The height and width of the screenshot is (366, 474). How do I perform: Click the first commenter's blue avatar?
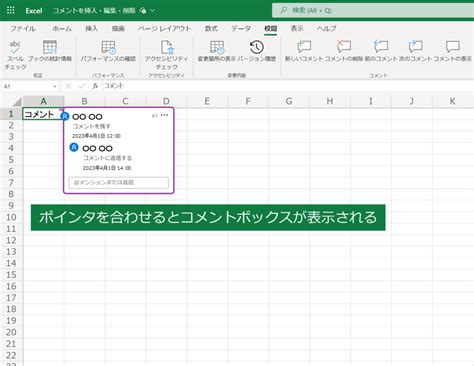(65, 116)
